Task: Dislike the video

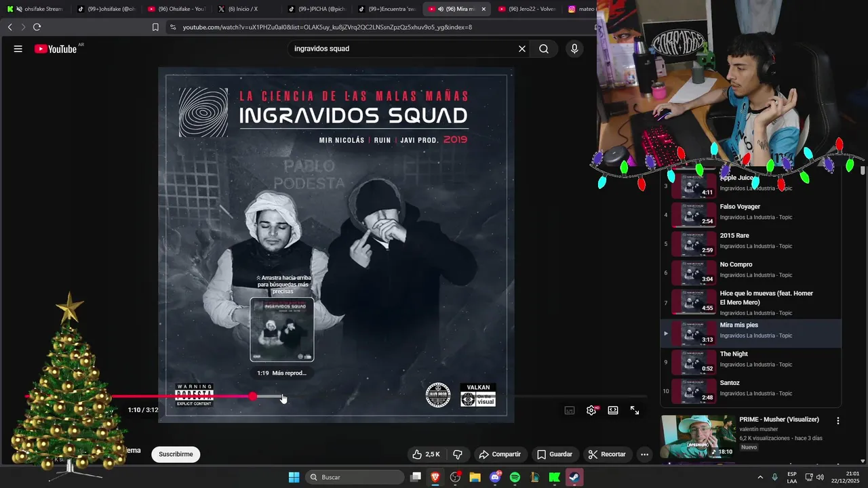Action: [x=458, y=454]
